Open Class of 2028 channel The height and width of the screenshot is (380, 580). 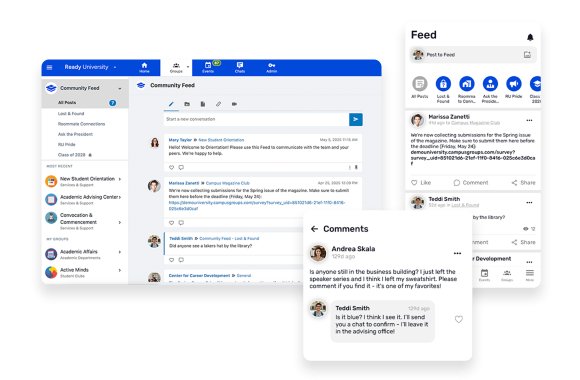(x=72, y=155)
